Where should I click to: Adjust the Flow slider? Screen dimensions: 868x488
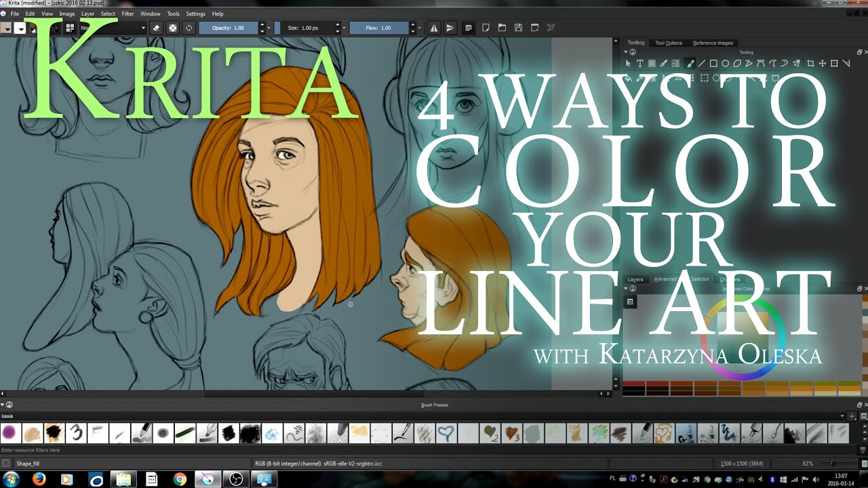(x=378, y=28)
